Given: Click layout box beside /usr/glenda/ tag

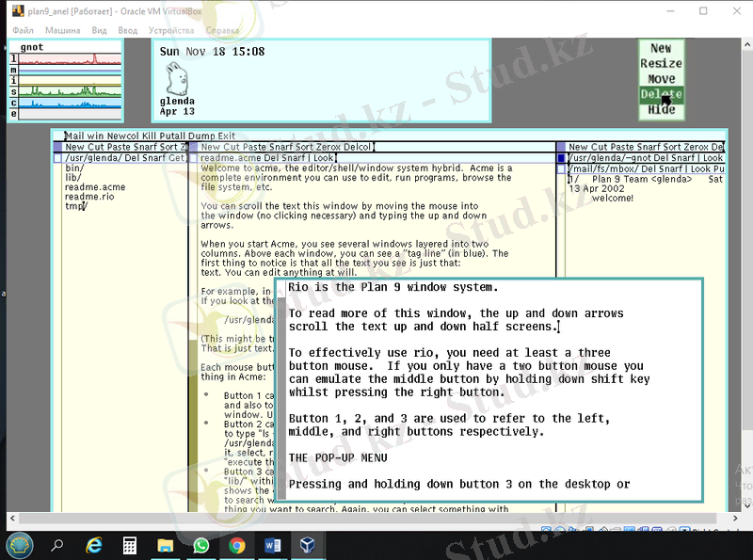Looking at the screenshot, I should click(58, 158).
